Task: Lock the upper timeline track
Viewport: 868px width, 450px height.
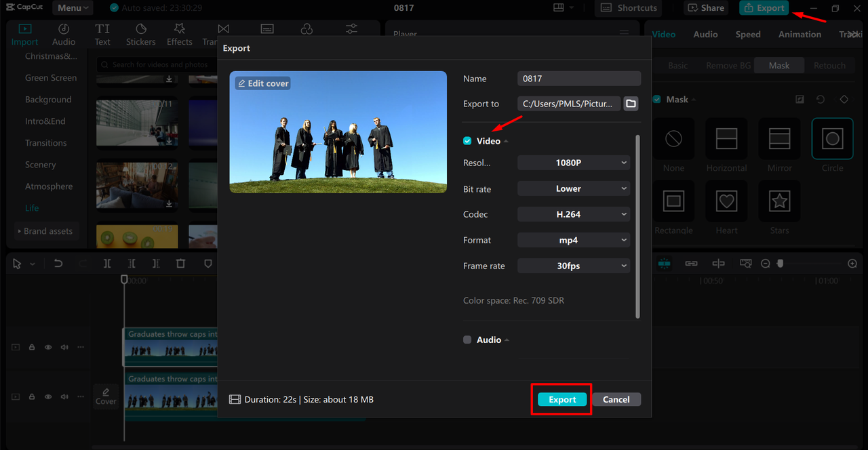Action: (x=32, y=347)
